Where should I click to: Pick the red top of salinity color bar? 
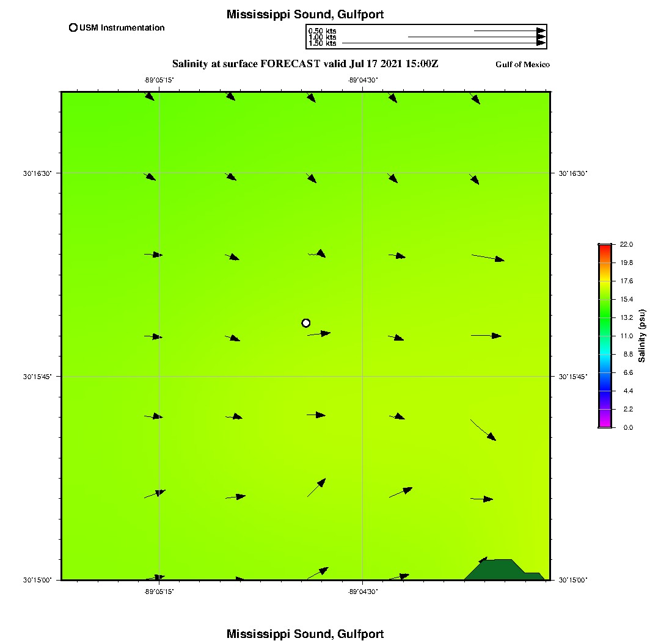click(605, 248)
